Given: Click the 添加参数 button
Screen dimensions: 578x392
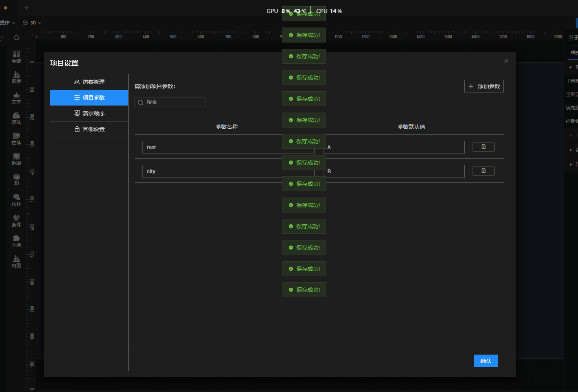Looking at the screenshot, I should coord(484,86).
